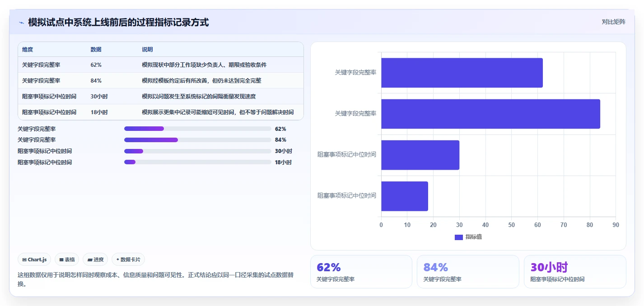
Task: Click the description 模拟以问题发生至系统标记的间隔衡量发现速度
Action: click(x=199, y=97)
